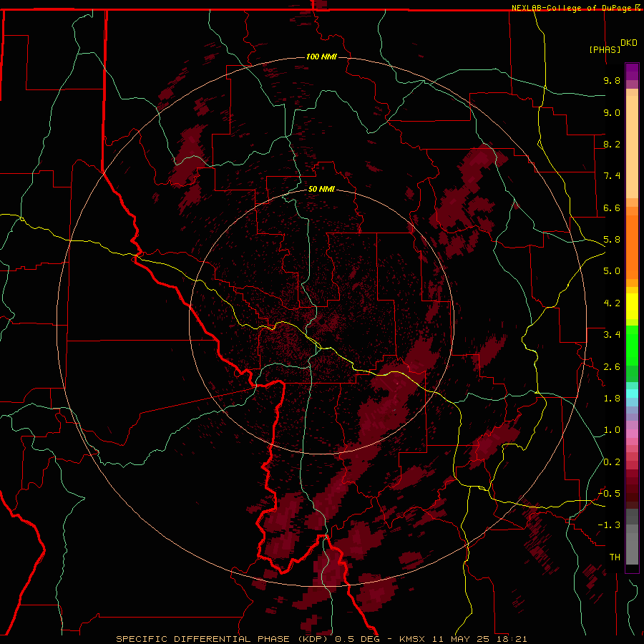Click the cyan segment of the color bar
Screen dimensions: 644x644
tap(632, 394)
